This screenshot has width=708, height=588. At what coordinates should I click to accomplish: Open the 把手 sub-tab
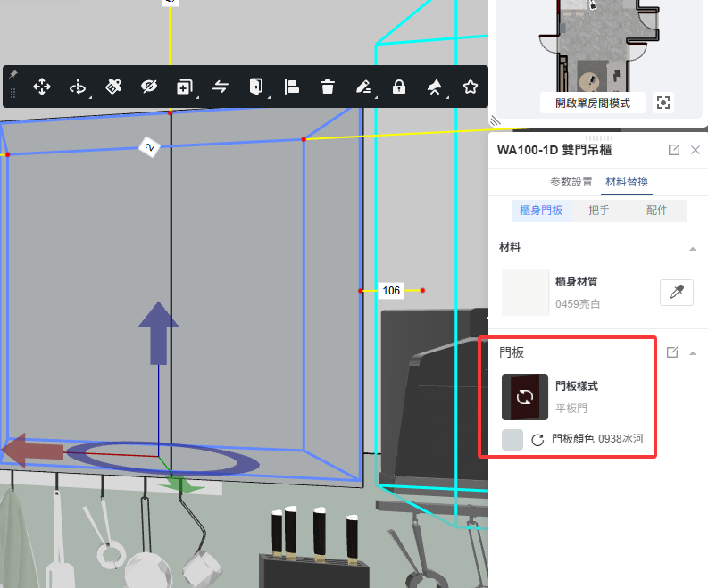[600, 211]
